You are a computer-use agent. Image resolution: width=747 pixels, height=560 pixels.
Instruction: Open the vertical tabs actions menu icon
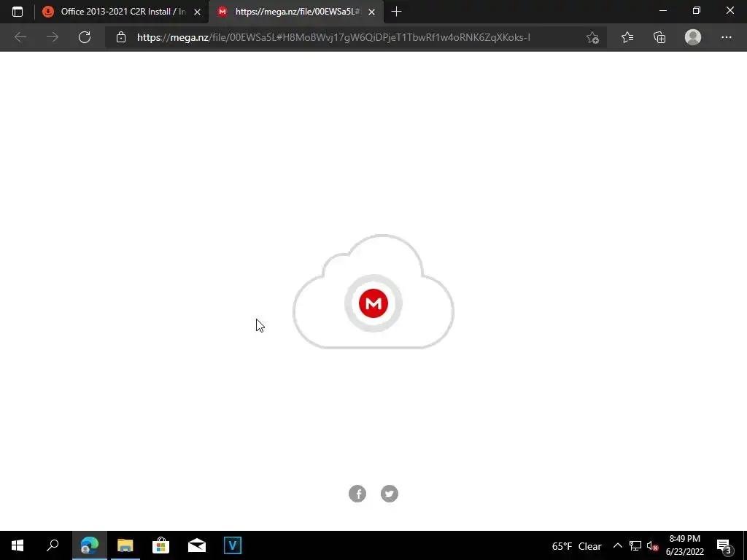(x=18, y=12)
